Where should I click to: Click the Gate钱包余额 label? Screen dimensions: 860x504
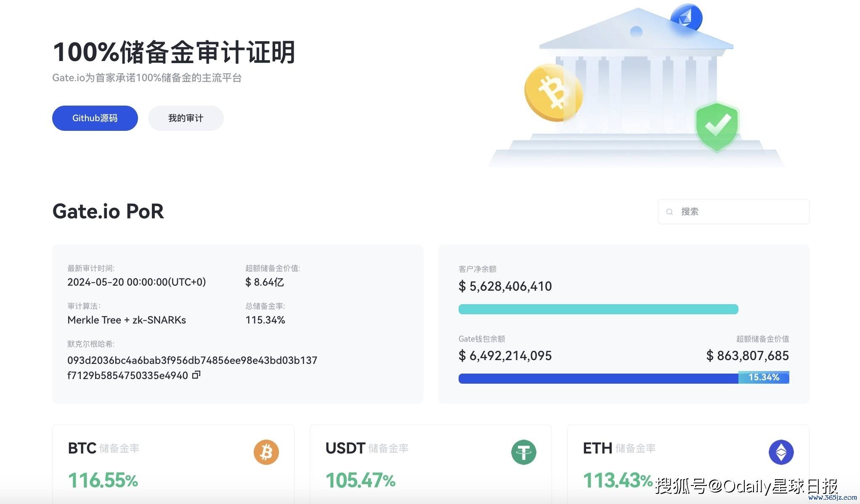(x=482, y=339)
